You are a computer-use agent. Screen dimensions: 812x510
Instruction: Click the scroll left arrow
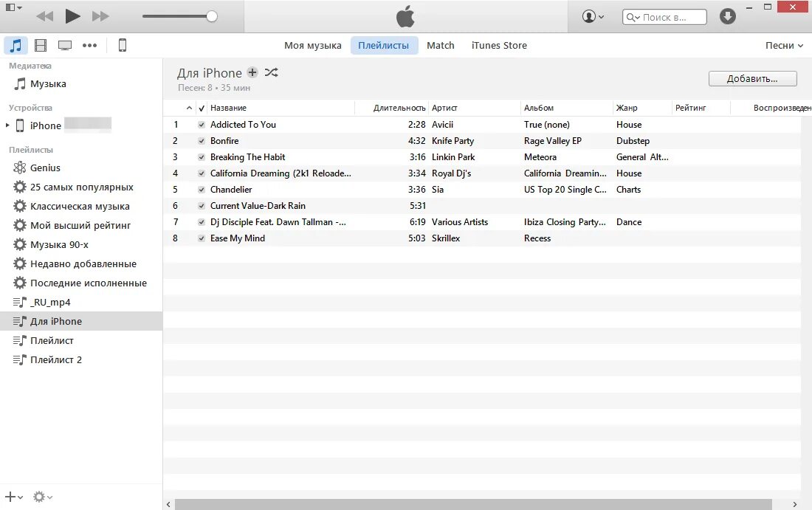(168, 504)
